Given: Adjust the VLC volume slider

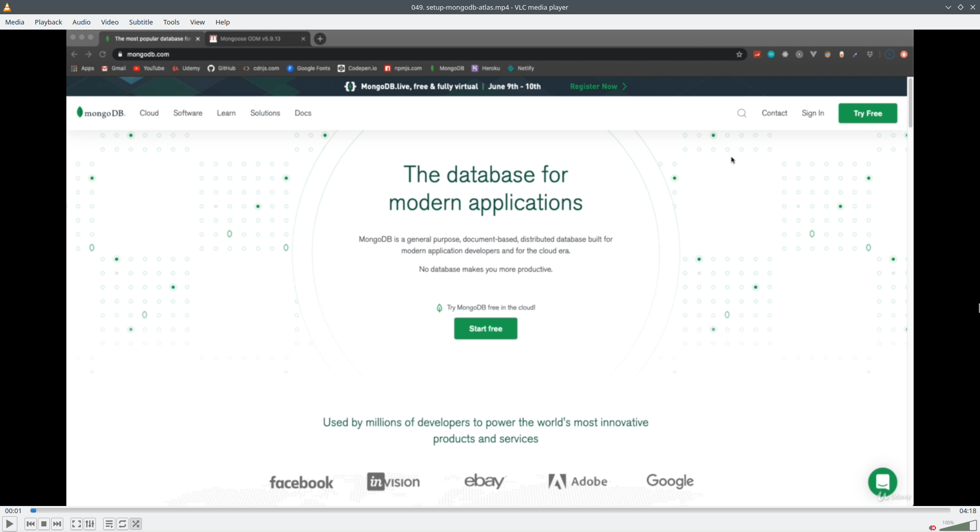Looking at the screenshot, I should coord(958,525).
